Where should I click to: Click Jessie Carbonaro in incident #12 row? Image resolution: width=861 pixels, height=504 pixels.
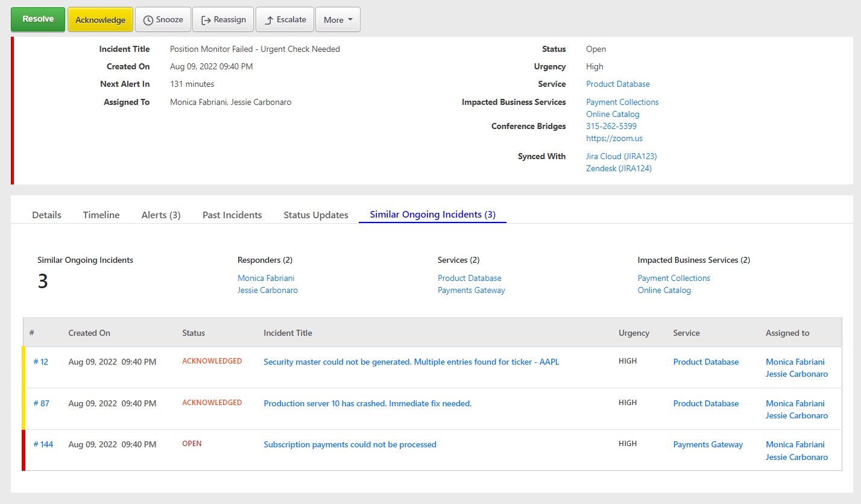coord(797,374)
